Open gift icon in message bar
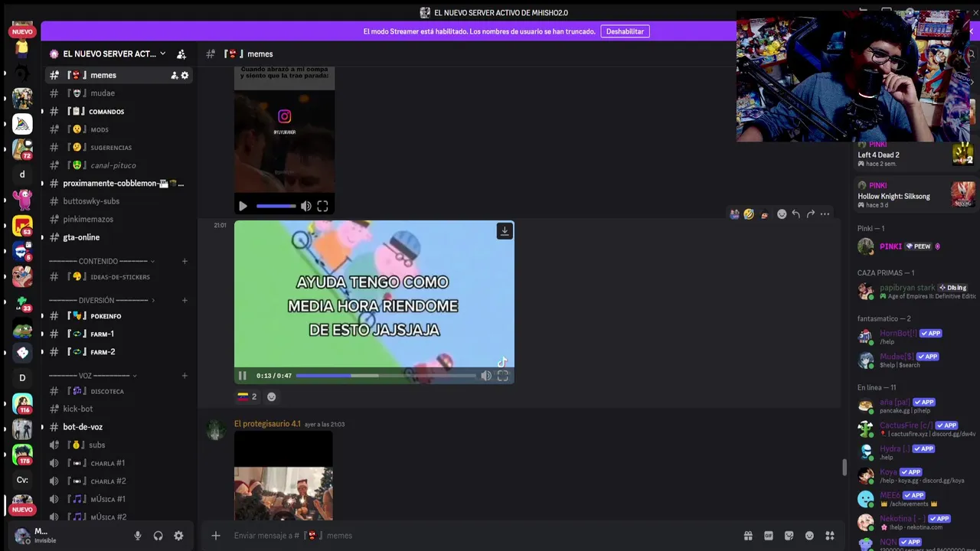This screenshot has width=980, height=551. click(748, 536)
